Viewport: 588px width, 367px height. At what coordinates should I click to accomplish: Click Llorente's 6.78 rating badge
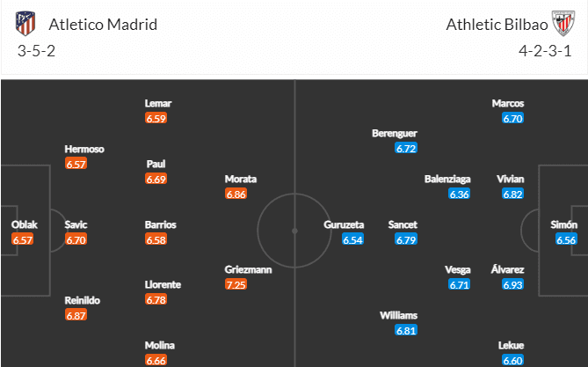(156, 300)
